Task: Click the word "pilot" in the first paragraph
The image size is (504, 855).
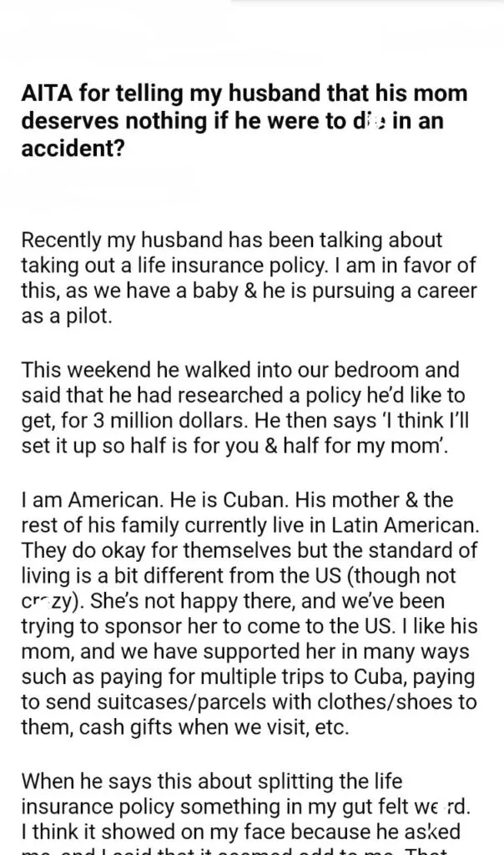Action: pyautogui.click(x=87, y=316)
